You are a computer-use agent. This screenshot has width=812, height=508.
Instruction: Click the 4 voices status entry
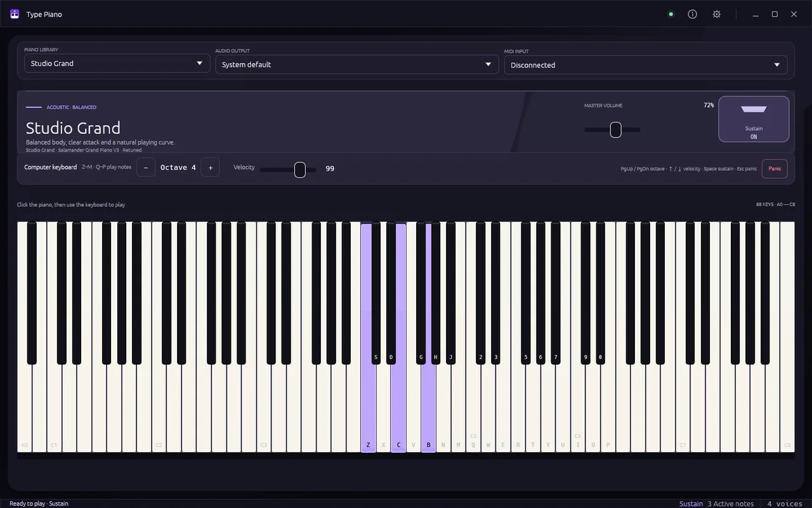click(785, 504)
